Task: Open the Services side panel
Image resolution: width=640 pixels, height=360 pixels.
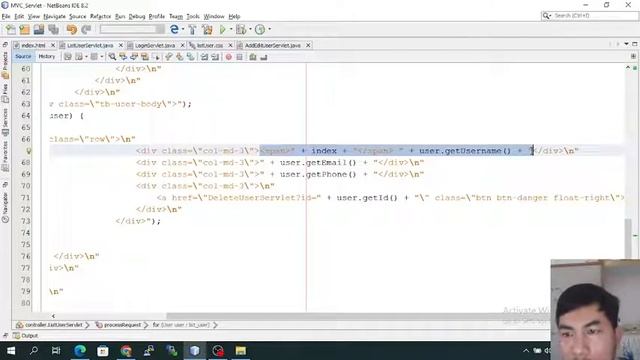Action: 5,122
